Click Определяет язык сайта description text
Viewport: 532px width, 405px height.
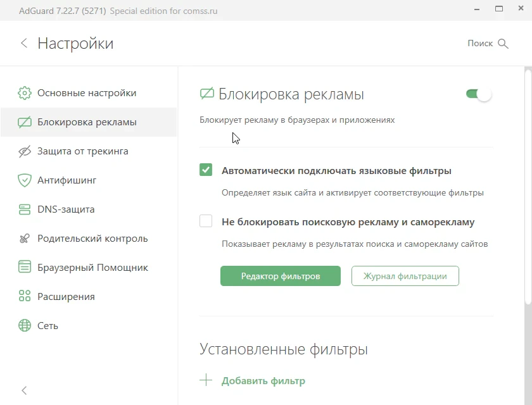click(x=353, y=193)
